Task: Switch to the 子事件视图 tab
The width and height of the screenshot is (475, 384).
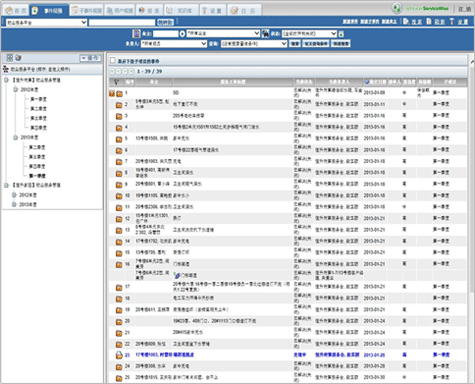Action: [87, 10]
